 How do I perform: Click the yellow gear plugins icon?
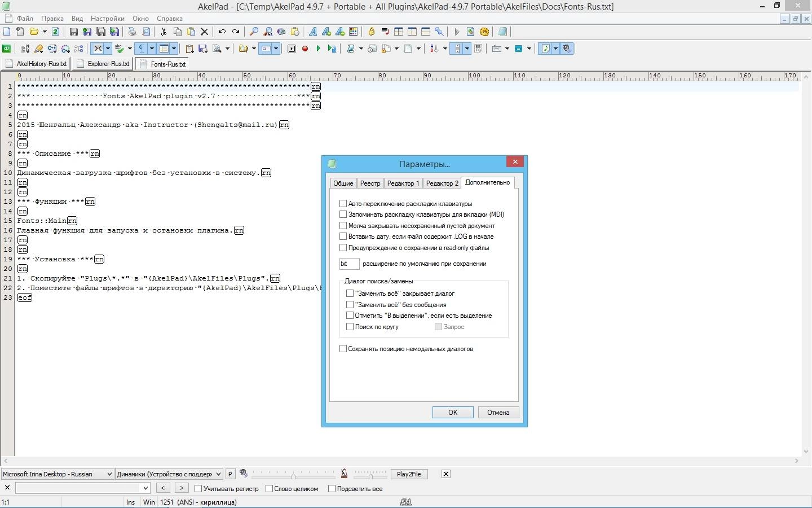(484, 32)
